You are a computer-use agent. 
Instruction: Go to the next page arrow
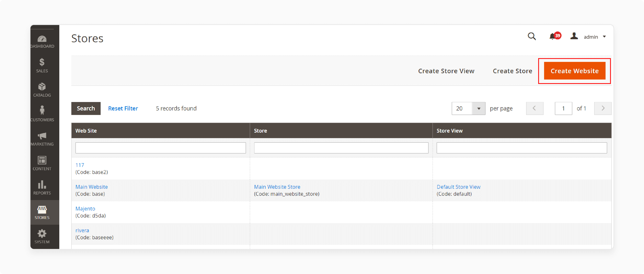pyautogui.click(x=602, y=108)
